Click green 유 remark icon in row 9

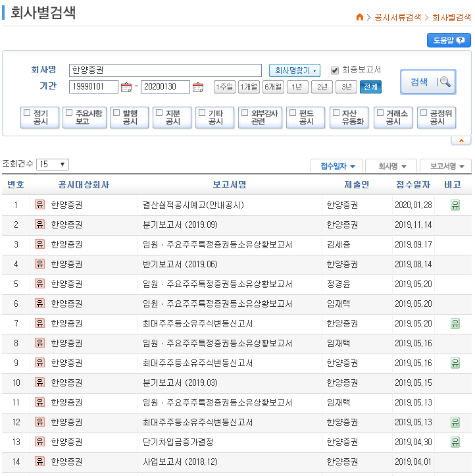(x=455, y=363)
